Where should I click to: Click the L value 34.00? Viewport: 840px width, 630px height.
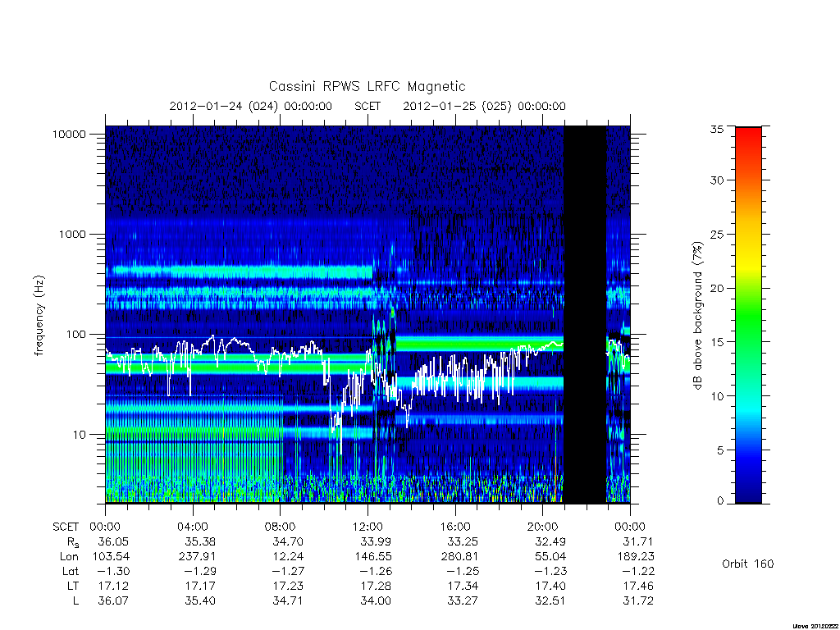pos(376,601)
